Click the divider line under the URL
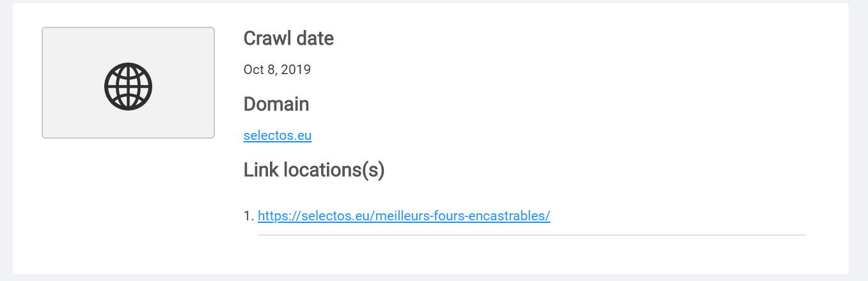Viewport: 868px width, 281px height. pos(531,235)
